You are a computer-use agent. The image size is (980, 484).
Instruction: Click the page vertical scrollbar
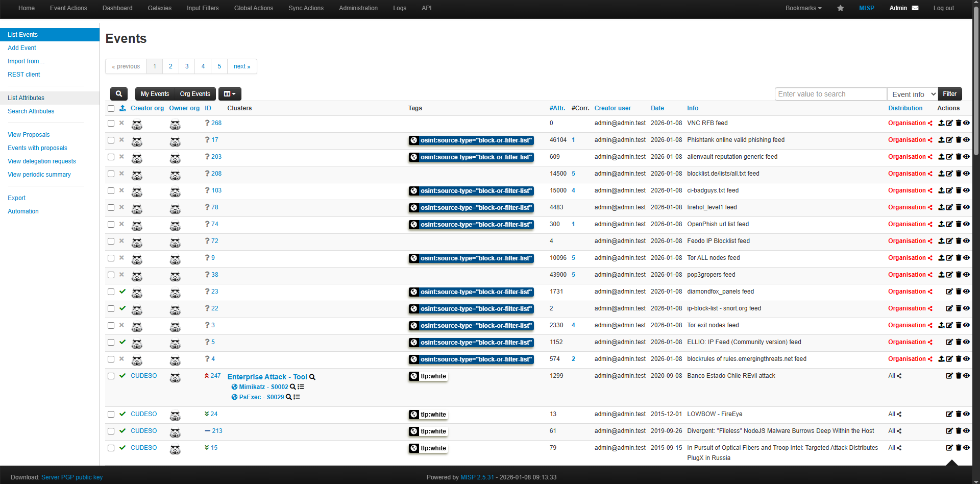pyautogui.click(x=976, y=82)
